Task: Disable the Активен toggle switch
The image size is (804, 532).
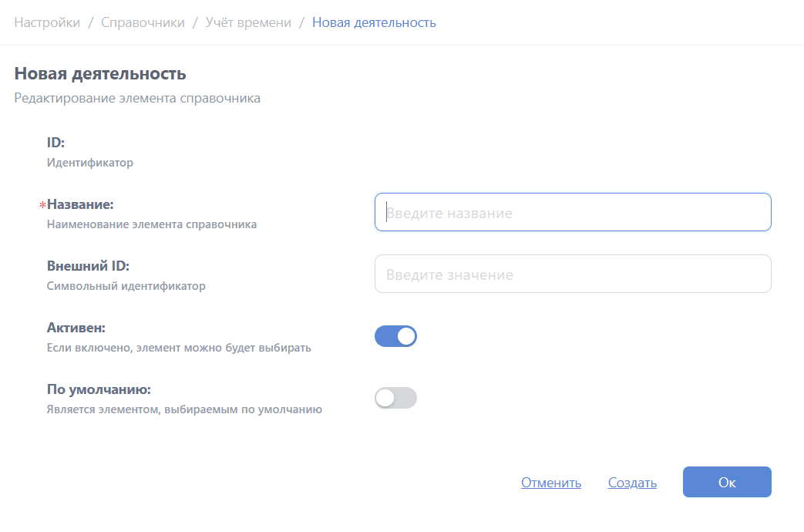Action: (395, 336)
